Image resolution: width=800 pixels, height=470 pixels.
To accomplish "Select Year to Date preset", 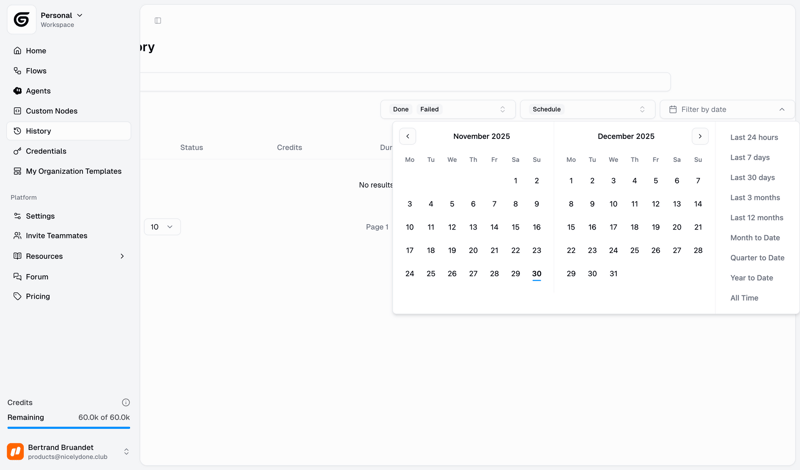I will pos(752,278).
